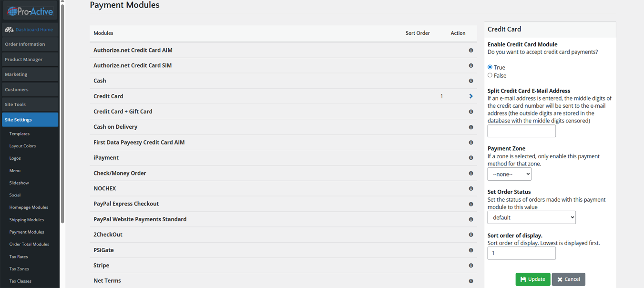Click Net Terms module name
The width and height of the screenshot is (644, 288).
click(107, 281)
